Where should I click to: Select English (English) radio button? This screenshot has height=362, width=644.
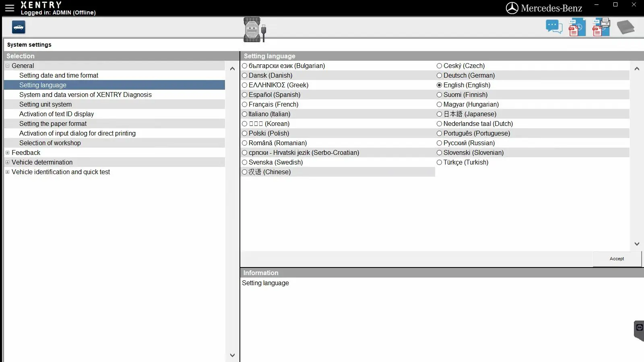click(439, 85)
